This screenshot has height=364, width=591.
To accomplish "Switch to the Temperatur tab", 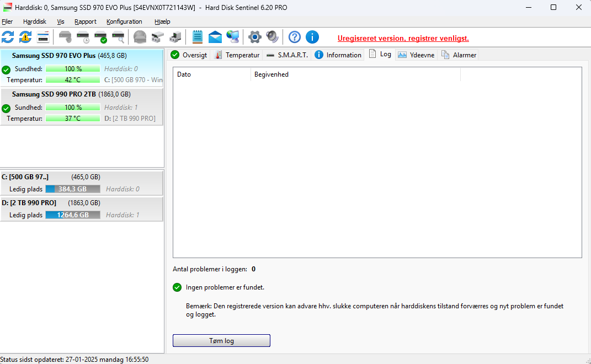I will coord(237,55).
